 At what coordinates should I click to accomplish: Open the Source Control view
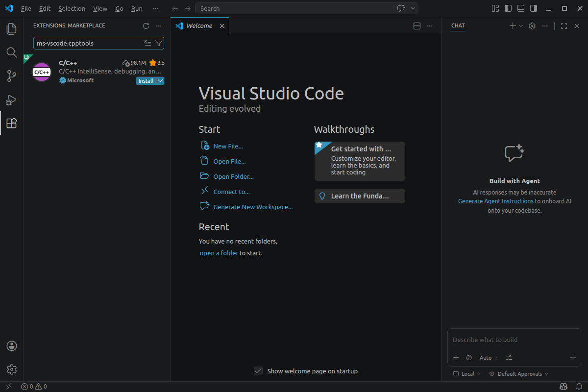coord(12,76)
